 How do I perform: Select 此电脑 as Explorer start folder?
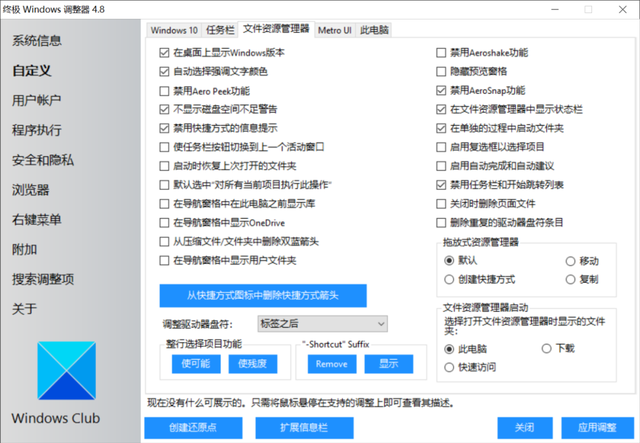coord(449,349)
